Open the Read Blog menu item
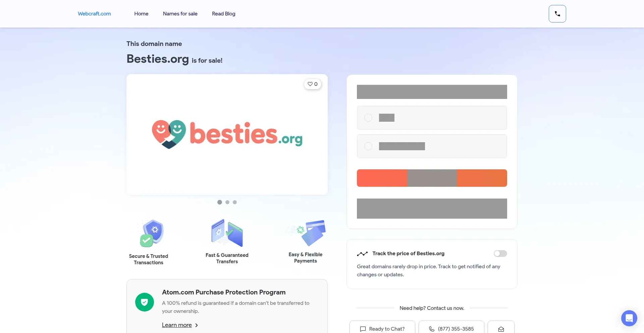This screenshot has height=333, width=644. pyautogui.click(x=223, y=14)
